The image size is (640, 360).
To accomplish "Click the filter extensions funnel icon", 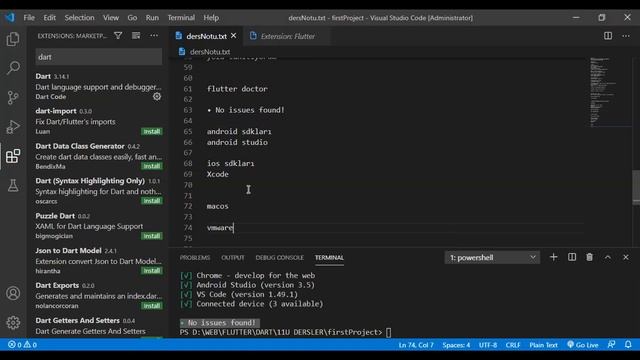I will [x=118, y=36].
